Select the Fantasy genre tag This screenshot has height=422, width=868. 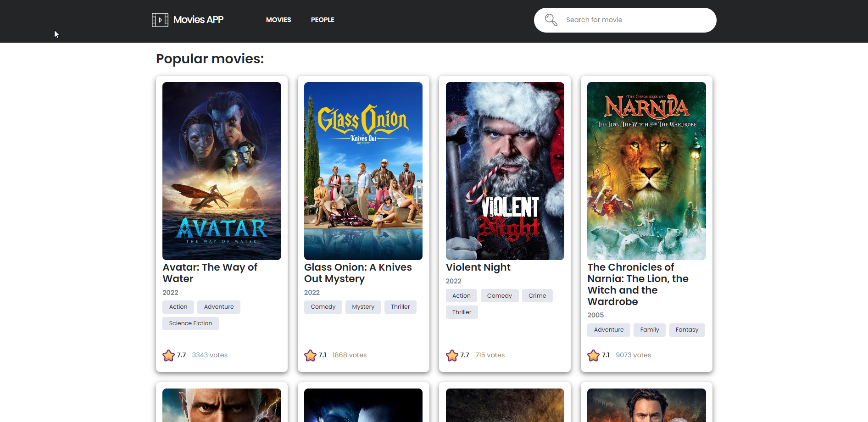coord(687,330)
